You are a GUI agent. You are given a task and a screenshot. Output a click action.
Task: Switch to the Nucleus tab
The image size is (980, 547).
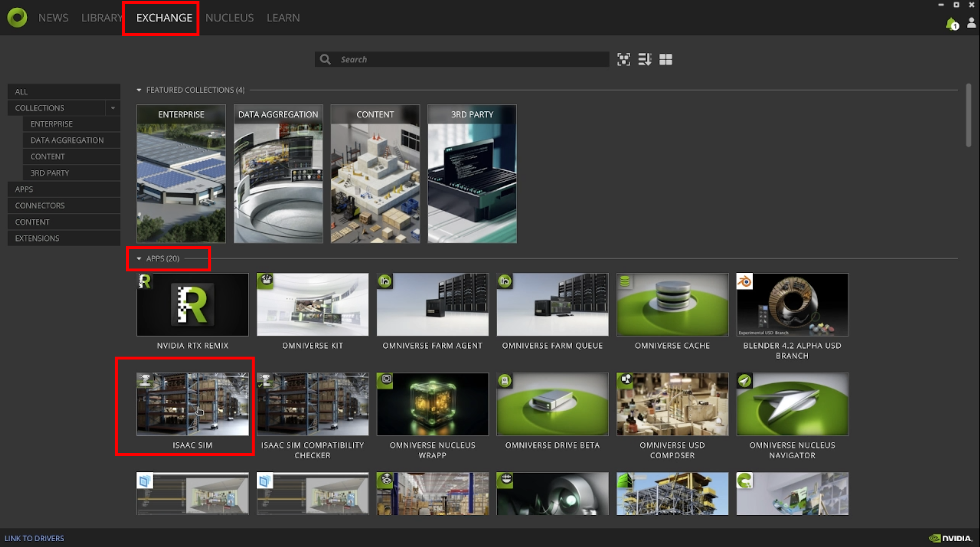(229, 18)
